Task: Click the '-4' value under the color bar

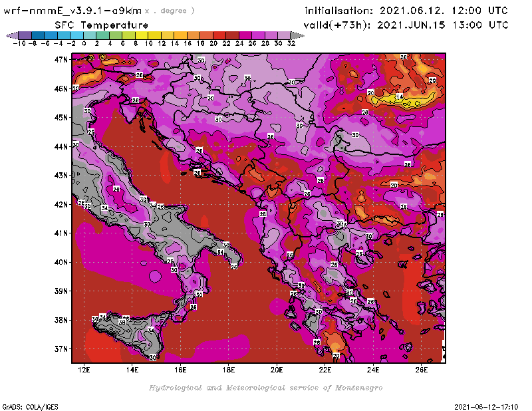Action: [x=58, y=43]
